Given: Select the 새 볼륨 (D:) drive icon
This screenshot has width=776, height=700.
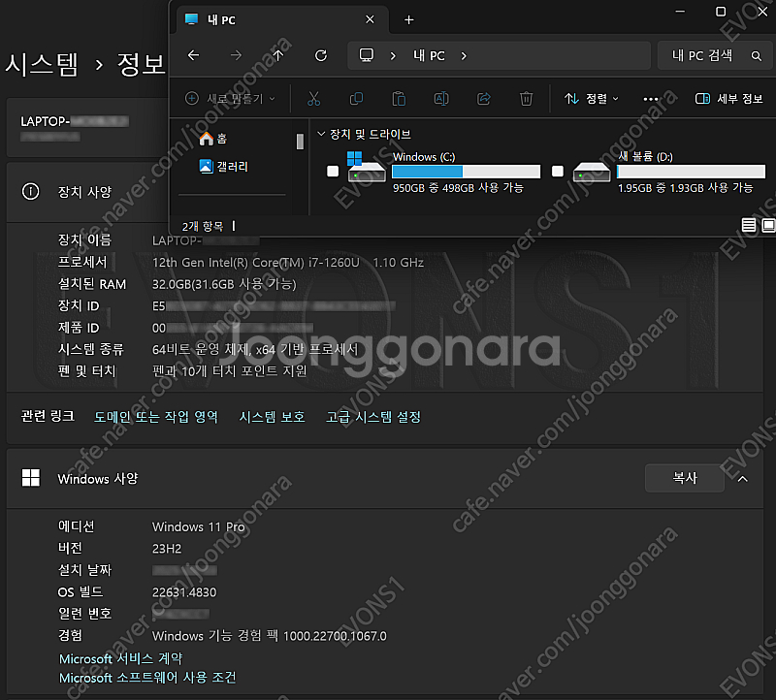Looking at the screenshot, I should pyautogui.click(x=592, y=173).
